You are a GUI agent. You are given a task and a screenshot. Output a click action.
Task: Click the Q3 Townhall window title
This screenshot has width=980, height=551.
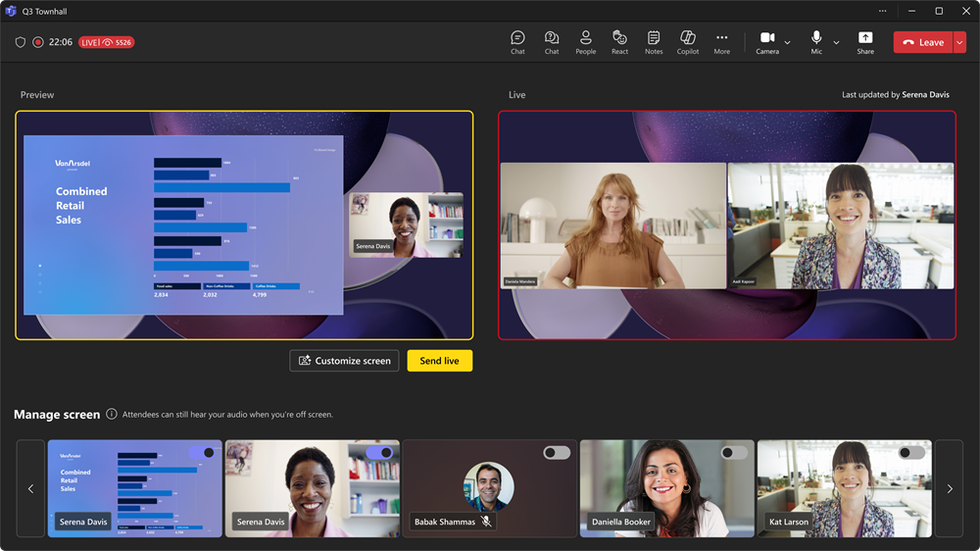coord(44,11)
